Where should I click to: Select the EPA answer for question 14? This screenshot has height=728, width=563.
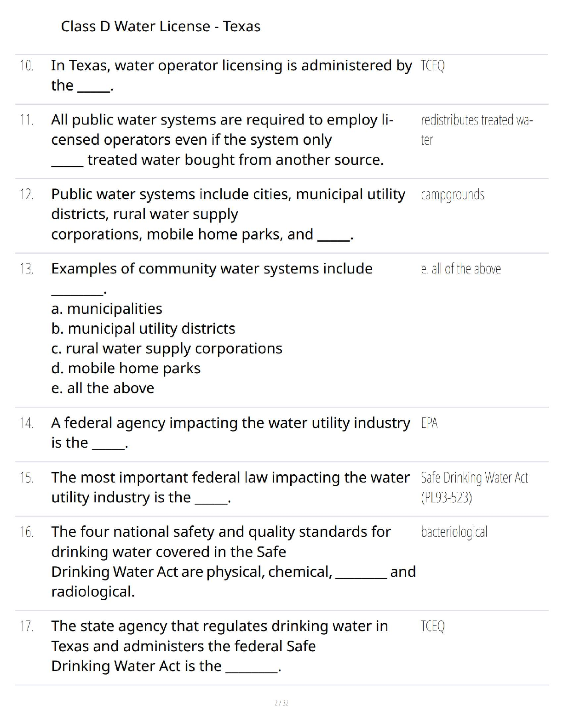(429, 423)
